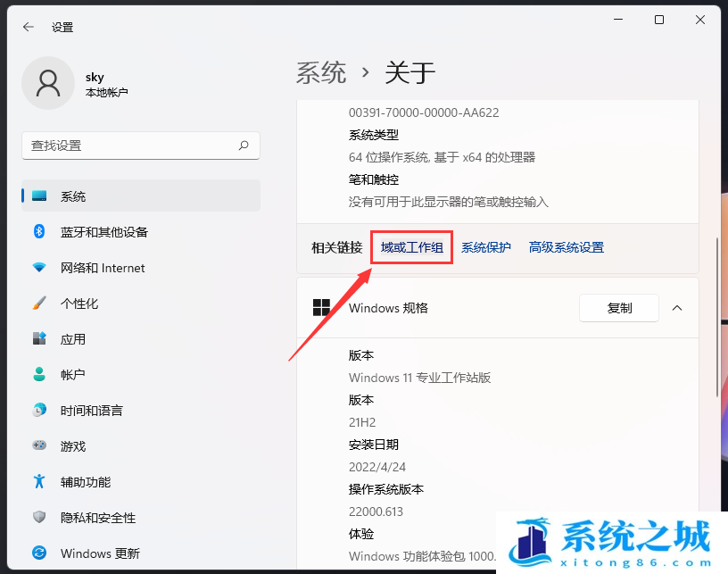This screenshot has height=574, width=728.
Task: Open the Gaming controller icon
Action: [x=39, y=446]
